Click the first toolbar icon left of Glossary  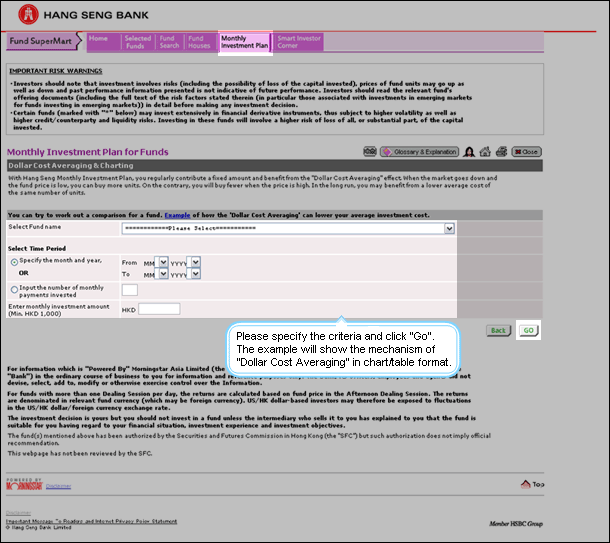[370, 151]
